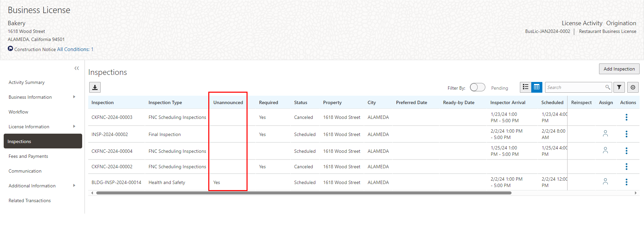Open Workflow page

[x=18, y=112]
